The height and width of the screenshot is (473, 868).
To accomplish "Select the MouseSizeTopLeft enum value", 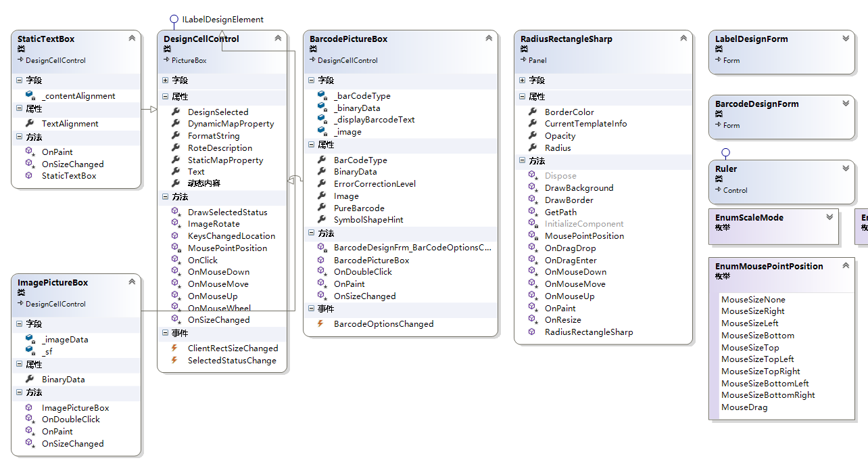I will click(757, 359).
